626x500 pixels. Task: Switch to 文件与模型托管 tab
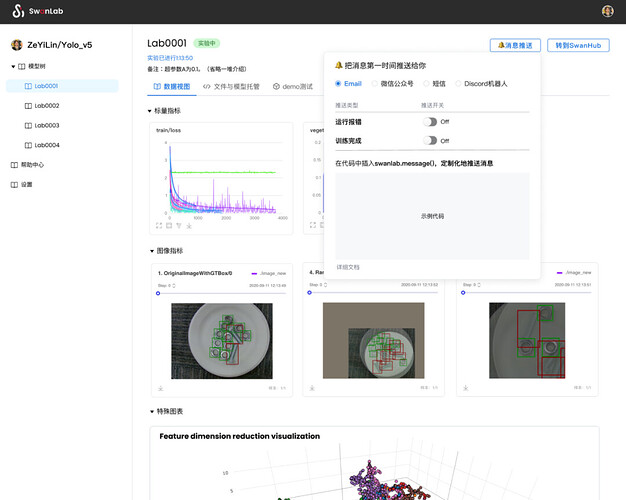(231, 86)
